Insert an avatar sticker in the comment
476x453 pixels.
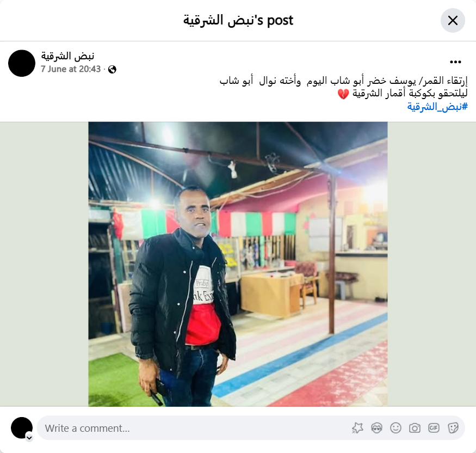[x=376, y=428]
